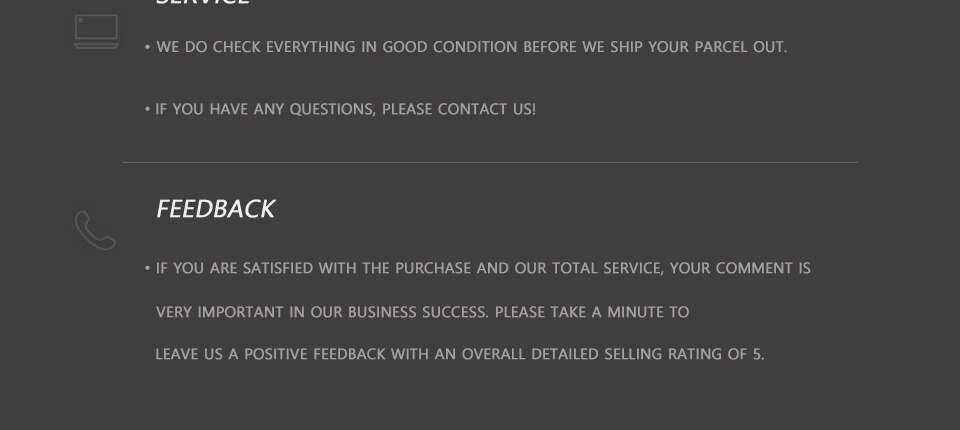Click the laptop icon beside Service section

click(x=96, y=32)
